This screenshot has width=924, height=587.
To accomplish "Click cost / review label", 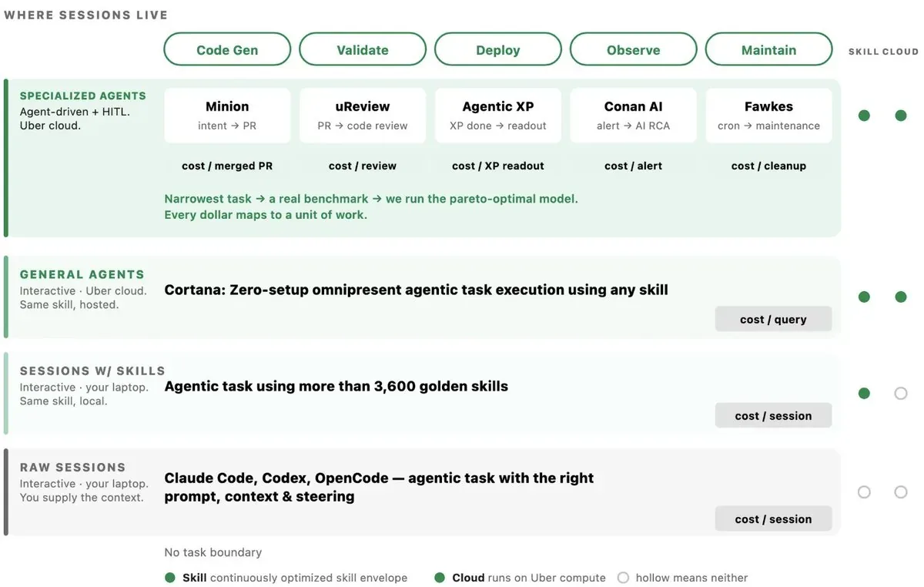I will tap(363, 166).
